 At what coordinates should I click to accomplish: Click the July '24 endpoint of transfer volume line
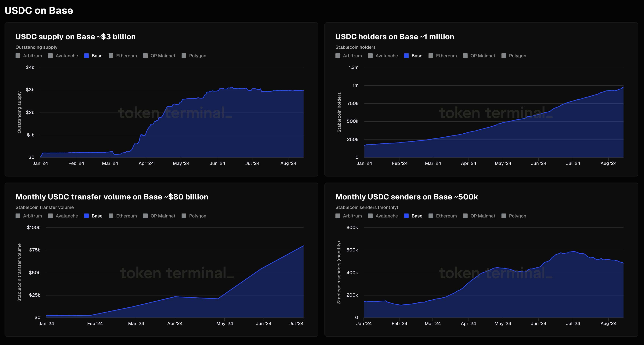coord(303,246)
